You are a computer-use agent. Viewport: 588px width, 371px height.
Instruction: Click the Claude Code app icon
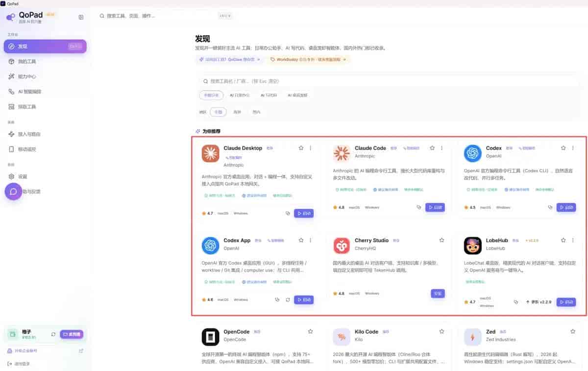coord(342,154)
